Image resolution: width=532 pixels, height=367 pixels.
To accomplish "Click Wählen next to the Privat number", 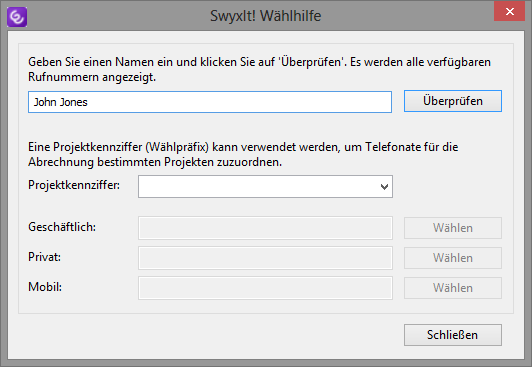I will pos(453,258).
